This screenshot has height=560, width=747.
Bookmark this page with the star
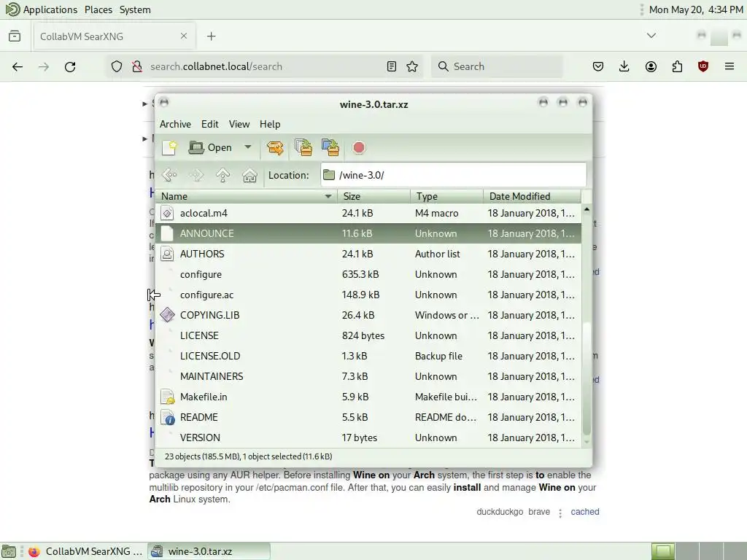click(412, 66)
